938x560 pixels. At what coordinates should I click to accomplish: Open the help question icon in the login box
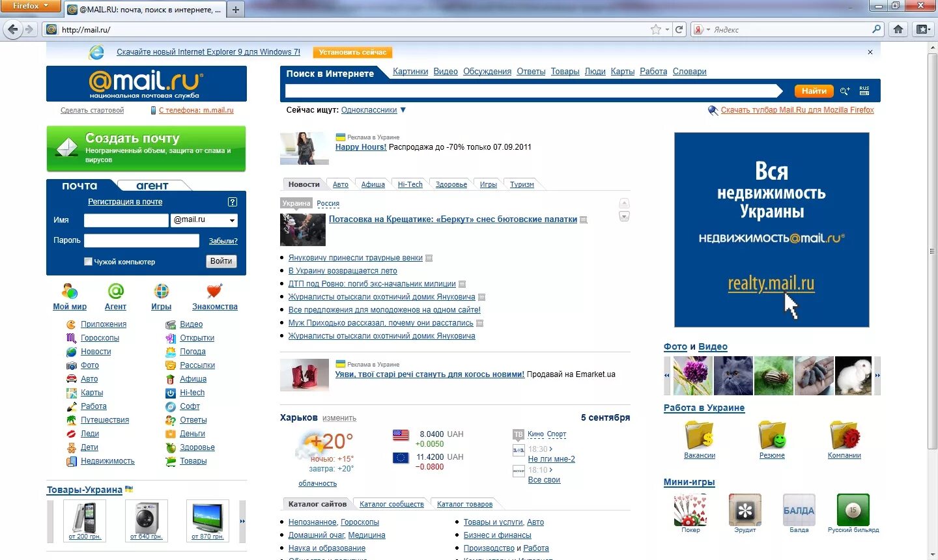click(233, 202)
